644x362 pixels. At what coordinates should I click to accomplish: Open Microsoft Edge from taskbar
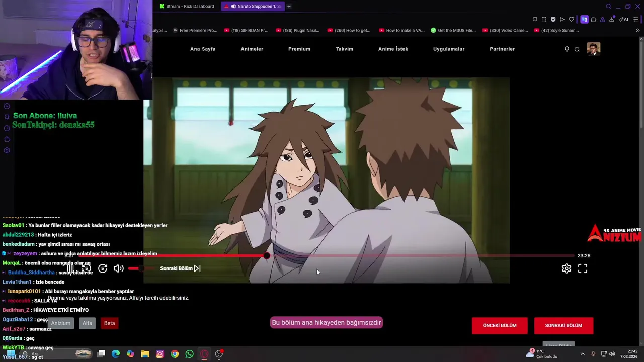(116, 354)
